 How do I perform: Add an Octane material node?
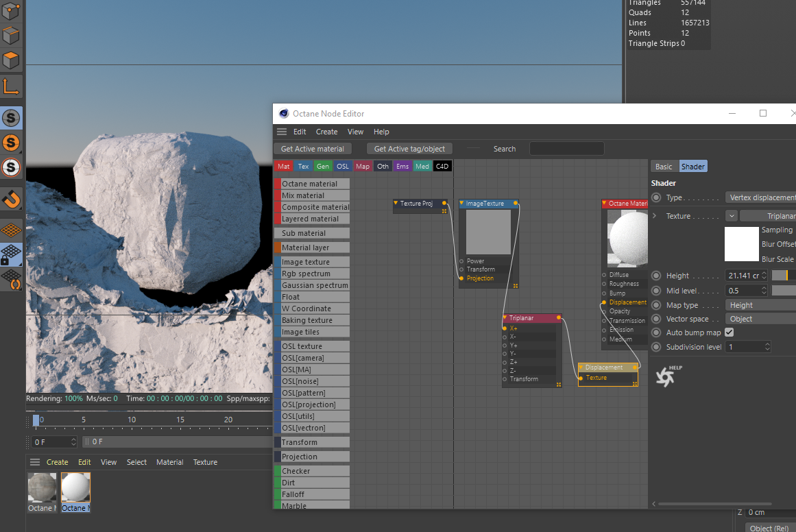(312, 184)
